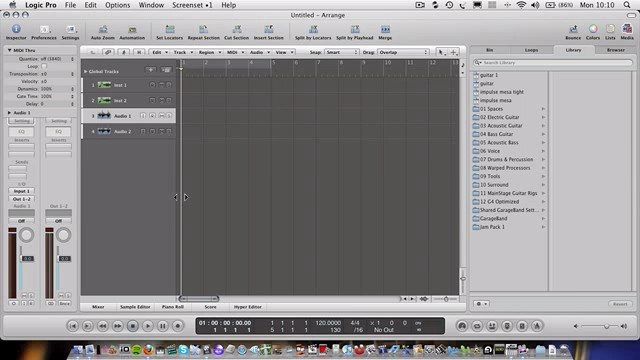Toggle mute on Audio 1 track

[x=161, y=116]
